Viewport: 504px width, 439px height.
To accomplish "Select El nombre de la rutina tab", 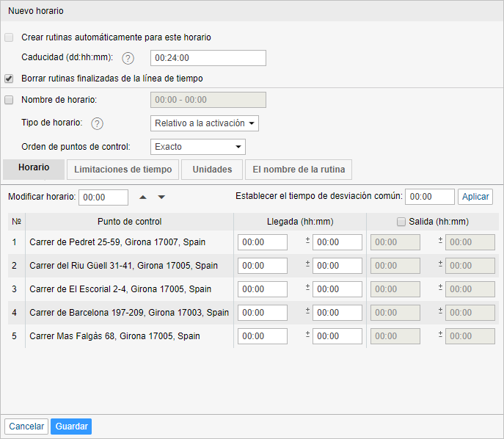I will pos(298,170).
